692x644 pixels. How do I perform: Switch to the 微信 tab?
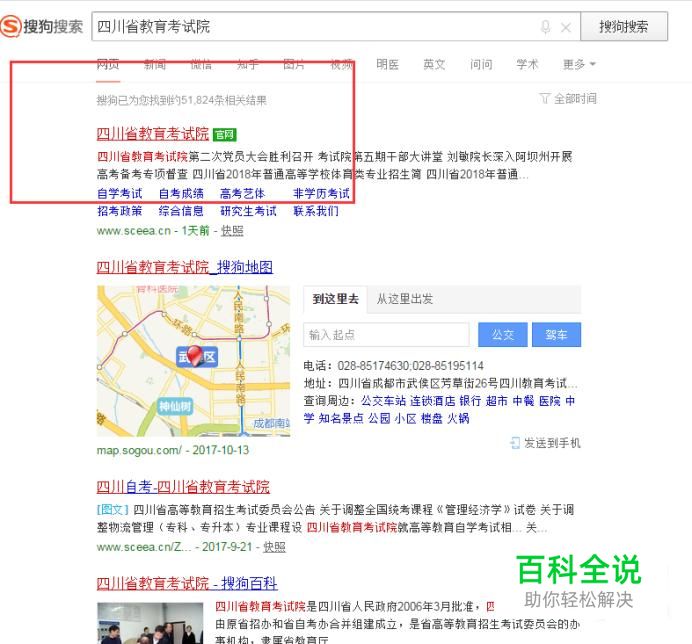click(201, 64)
